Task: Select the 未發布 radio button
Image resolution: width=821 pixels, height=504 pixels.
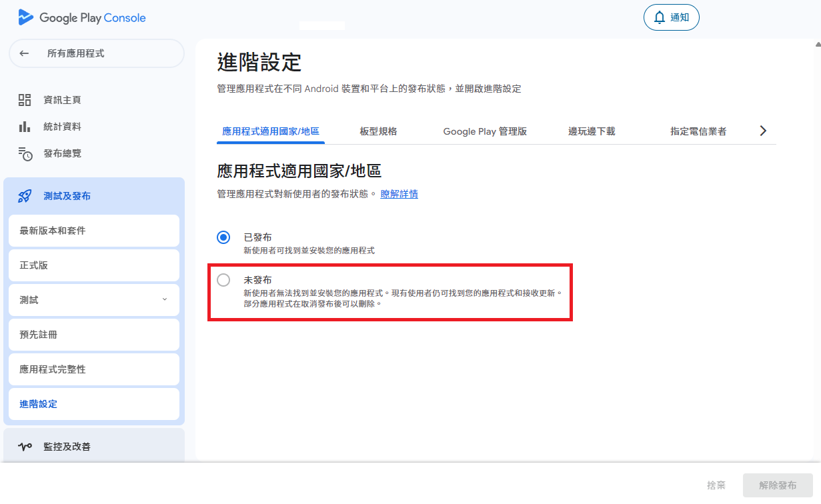Action: 223,280
